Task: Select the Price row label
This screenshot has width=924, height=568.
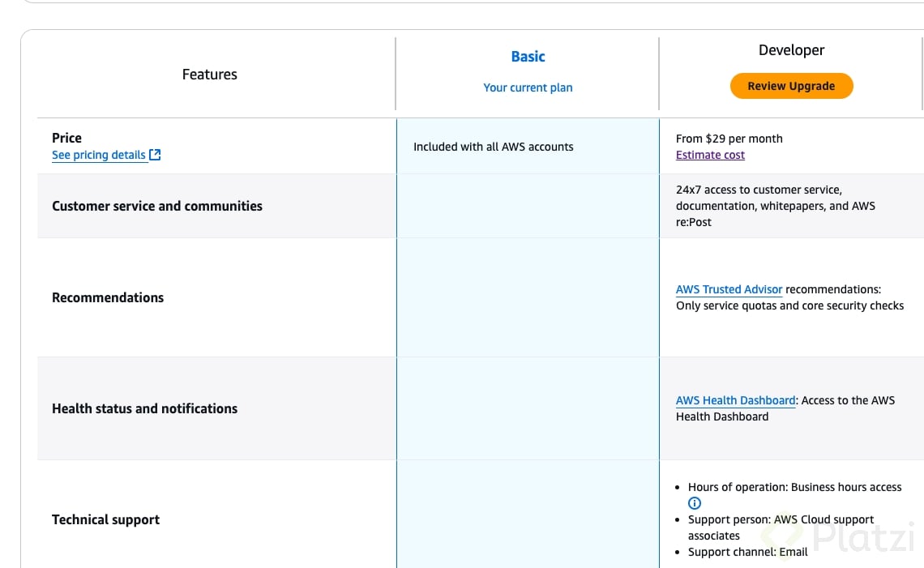Action: [66, 138]
